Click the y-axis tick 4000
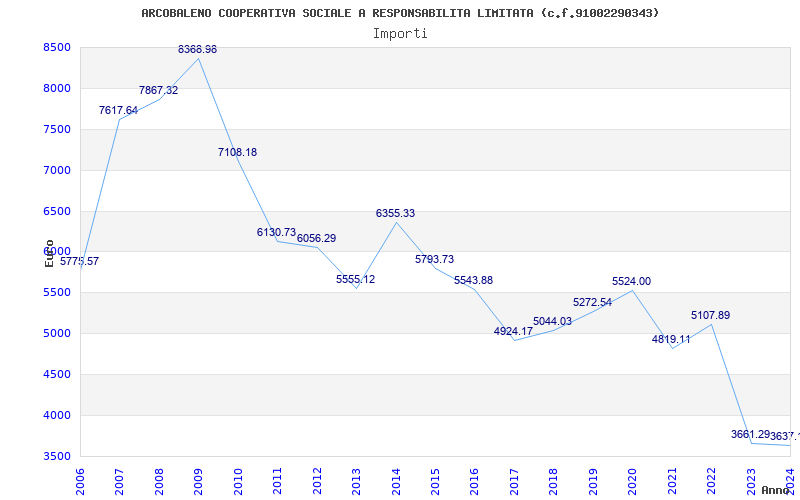The image size is (800, 500). point(57,415)
